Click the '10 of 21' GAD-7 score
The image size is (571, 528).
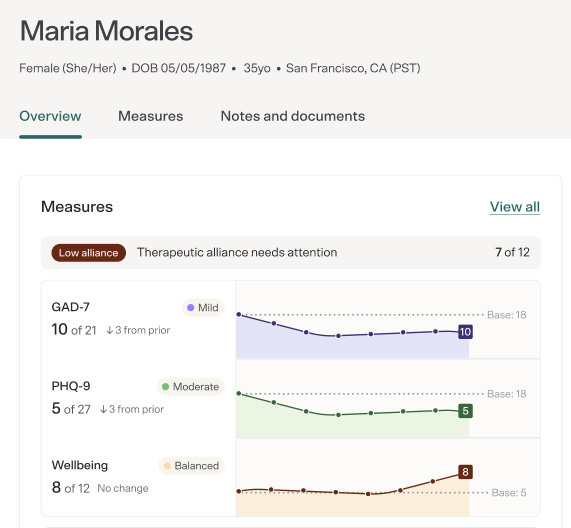[74, 330]
